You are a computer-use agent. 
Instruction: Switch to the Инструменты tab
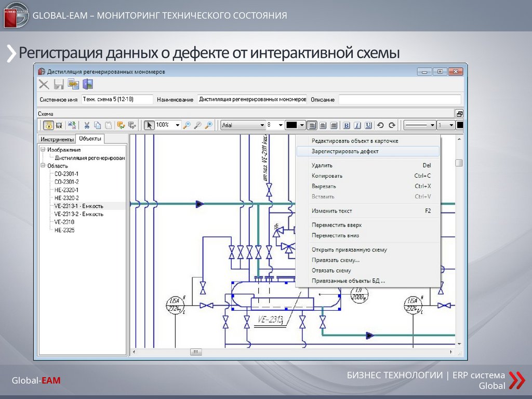click(x=57, y=139)
